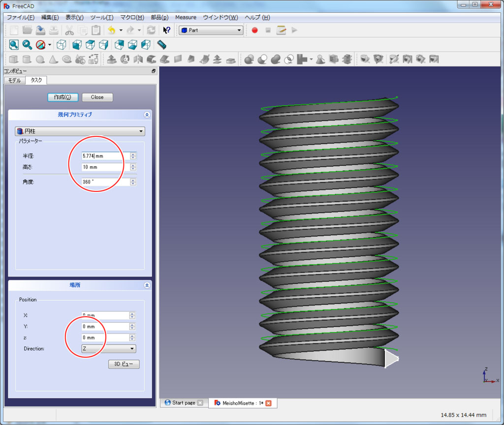Viewport: 504px width, 425px height.
Task: Click the Measure distance ruler icon
Action: (x=161, y=45)
